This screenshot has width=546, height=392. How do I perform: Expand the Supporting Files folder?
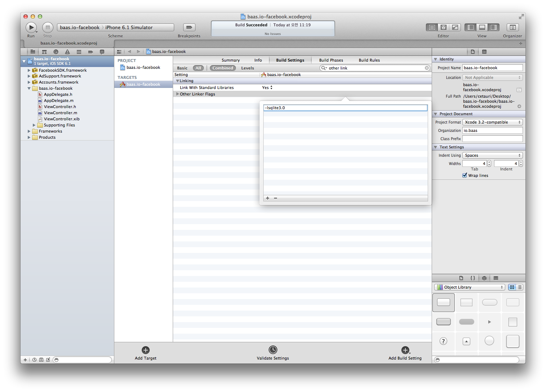click(x=34, y=125)
